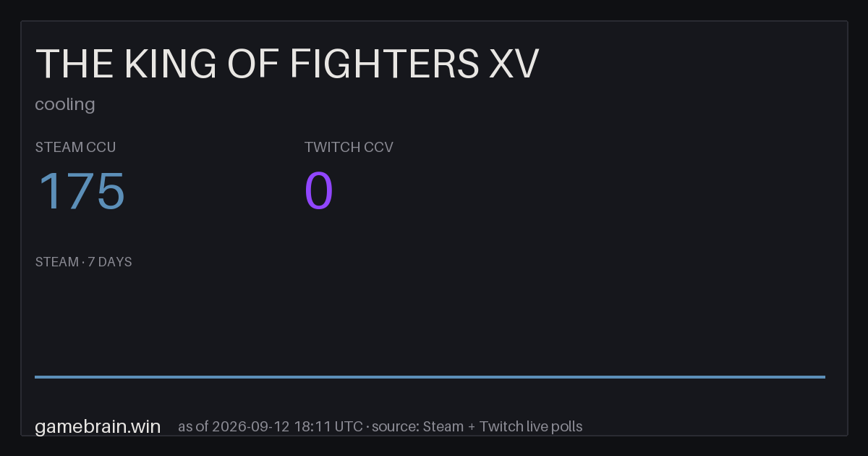
Task: Click the TWITCH CCV label
Action: click(x=349, y=147)
